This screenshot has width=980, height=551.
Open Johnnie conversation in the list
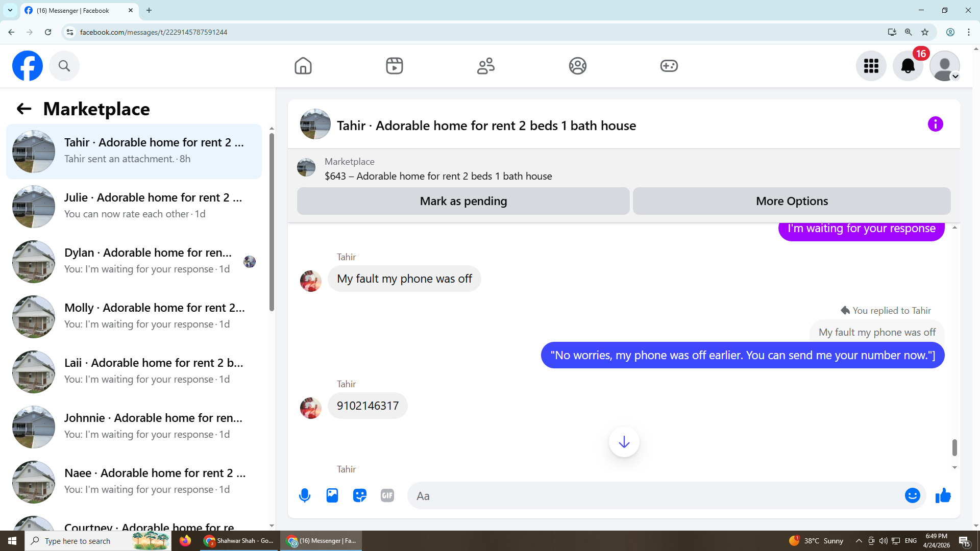coord(134,427)
